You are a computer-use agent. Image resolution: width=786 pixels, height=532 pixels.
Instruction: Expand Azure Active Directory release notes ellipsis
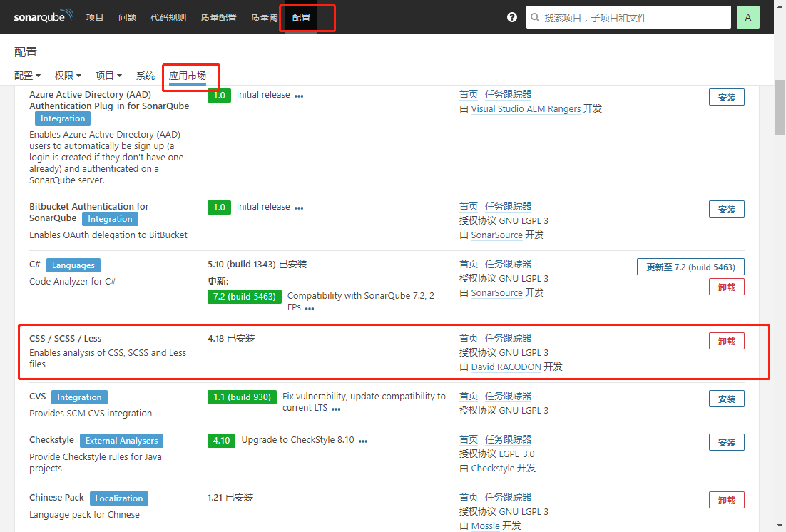click(299, 96)
